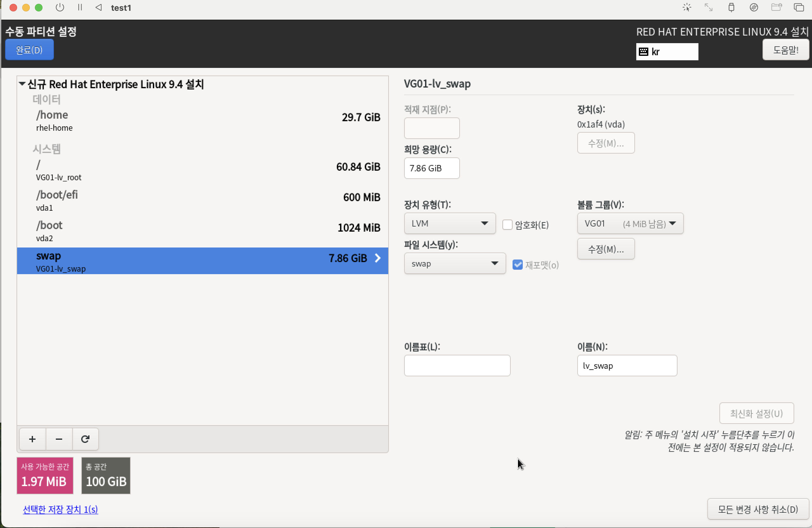Click the remove mount point minus button

(x=59, y=439)
